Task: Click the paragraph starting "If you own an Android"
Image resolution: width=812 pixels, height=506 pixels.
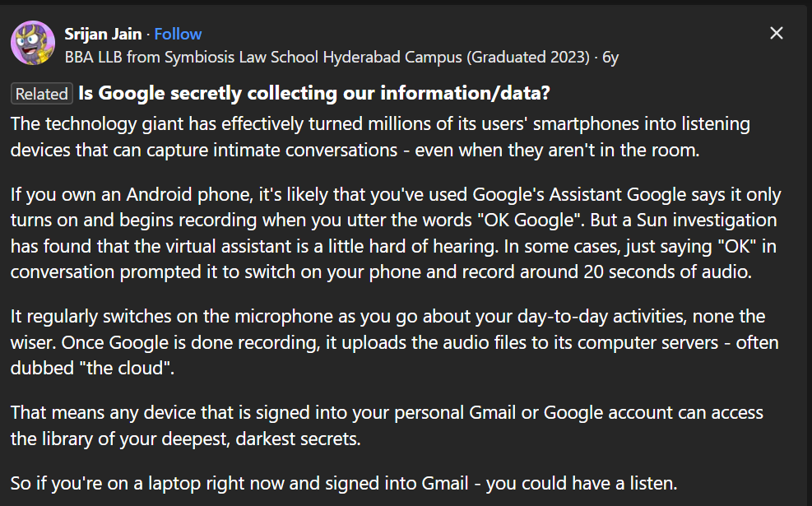Action: [x=396, y=233]
